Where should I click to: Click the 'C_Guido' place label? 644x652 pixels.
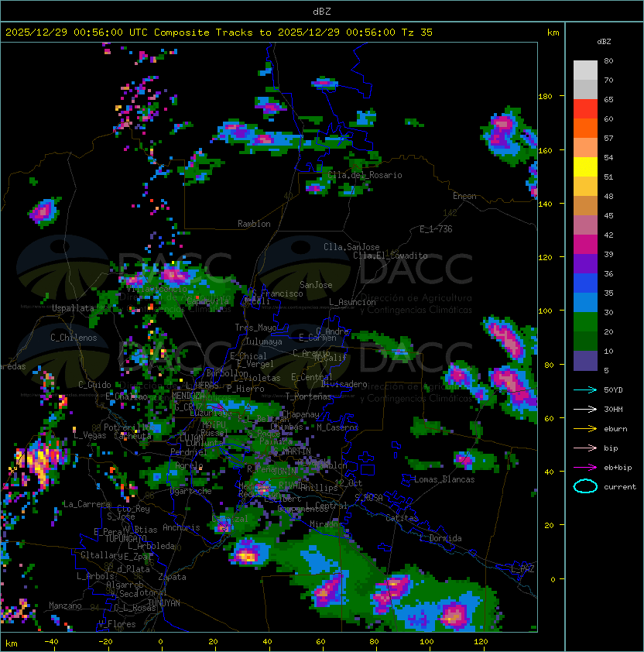pos(94,385)
